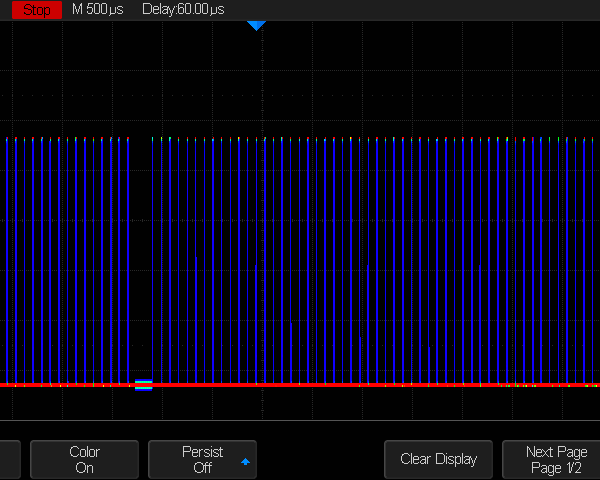Image resolution: width=600 pixels, height=480 pixels.
Task: Click the short blue pulse stub right of center
Action: coord(360,360)
